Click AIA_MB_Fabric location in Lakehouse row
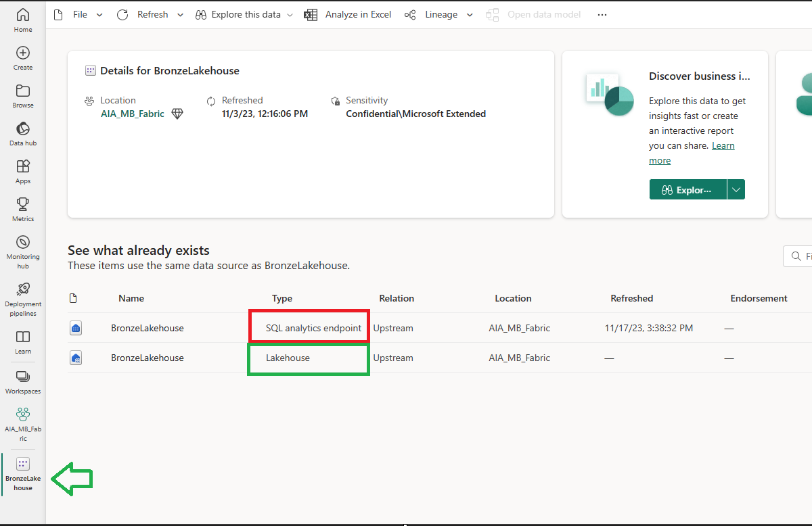This screenshot has height=526, width=812. pos(520,358)
